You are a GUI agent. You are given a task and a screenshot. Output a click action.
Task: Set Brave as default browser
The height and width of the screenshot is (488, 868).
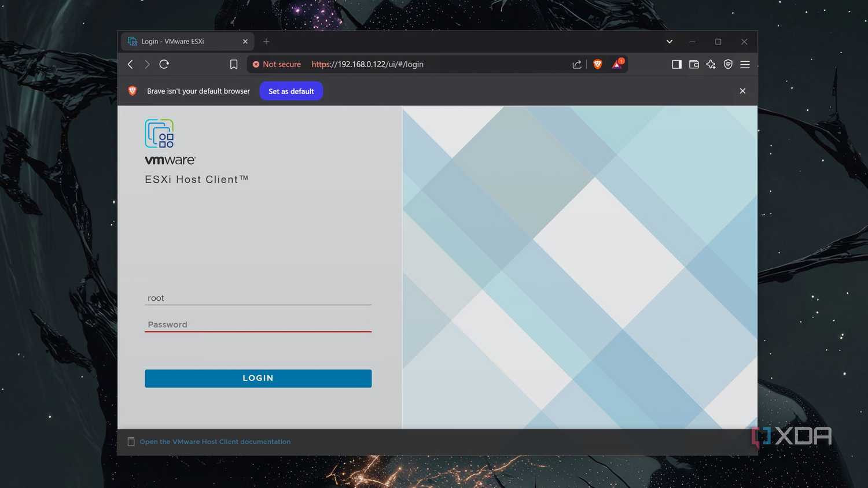[x=291, y=91]
